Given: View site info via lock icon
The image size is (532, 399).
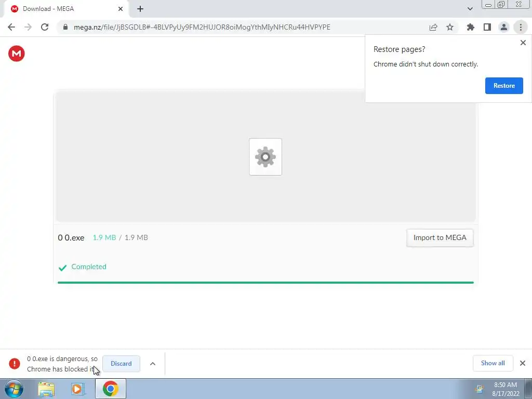Looking at the screenshot, I should coord(65,27).
